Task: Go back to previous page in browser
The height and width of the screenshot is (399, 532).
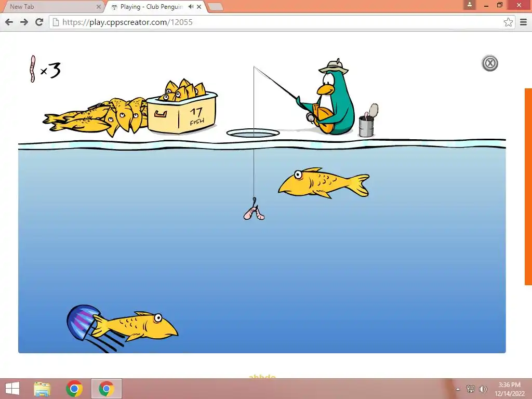Action: pyautogui.click(x=9, y=22)
